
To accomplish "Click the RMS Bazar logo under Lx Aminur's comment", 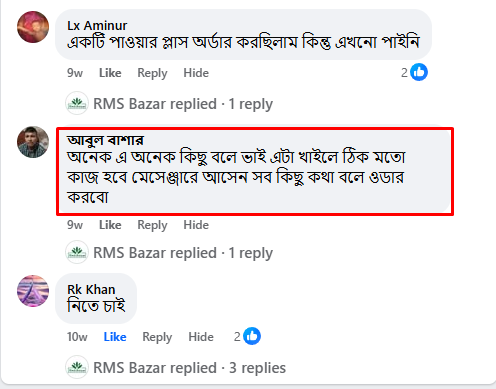I will pyautogui.click(x=77, y=103).
